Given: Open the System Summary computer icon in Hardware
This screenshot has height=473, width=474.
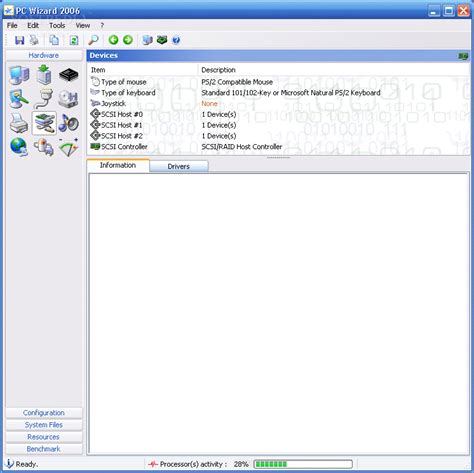Looking at the screenshot, I should point(19,75).
